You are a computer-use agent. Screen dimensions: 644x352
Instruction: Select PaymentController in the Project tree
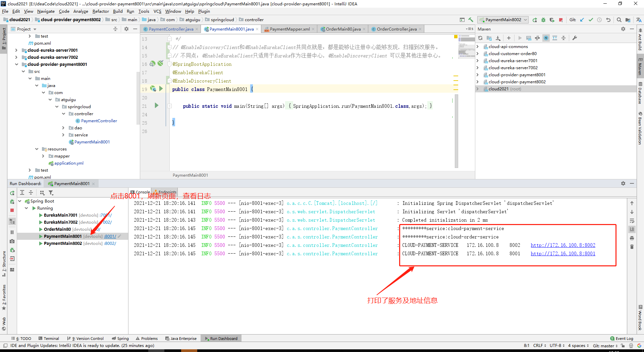click(99, 121)
